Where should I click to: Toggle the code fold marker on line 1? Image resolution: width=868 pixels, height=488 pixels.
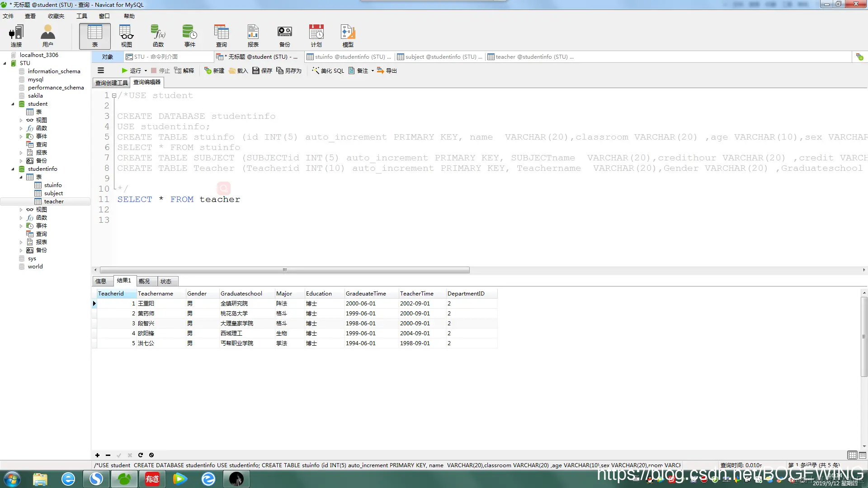pyautogui.click(x=114, y=95)
